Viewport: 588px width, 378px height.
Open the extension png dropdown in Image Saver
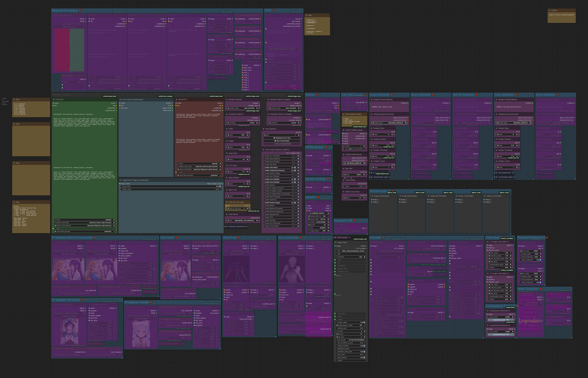[x=351, y=257]
